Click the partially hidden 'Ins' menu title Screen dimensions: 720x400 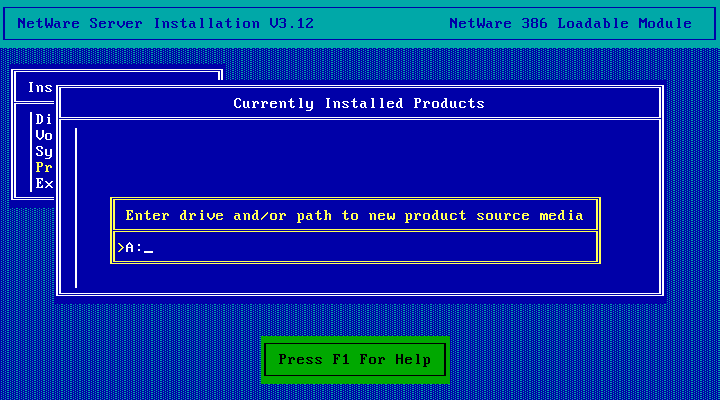click(40, 87)
